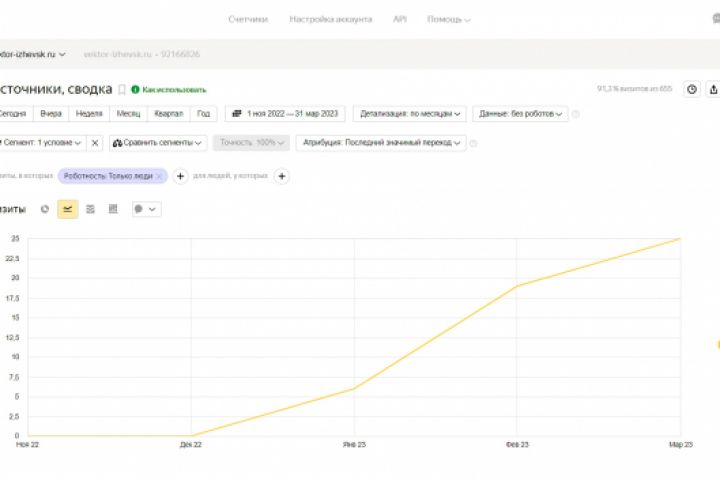The image size is (720, 480).
Task: Clear the segment with the X button
Action: 95,143
